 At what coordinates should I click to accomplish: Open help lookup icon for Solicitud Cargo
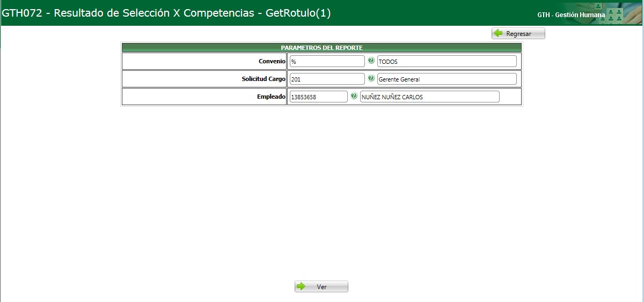[x=371, y=78]
